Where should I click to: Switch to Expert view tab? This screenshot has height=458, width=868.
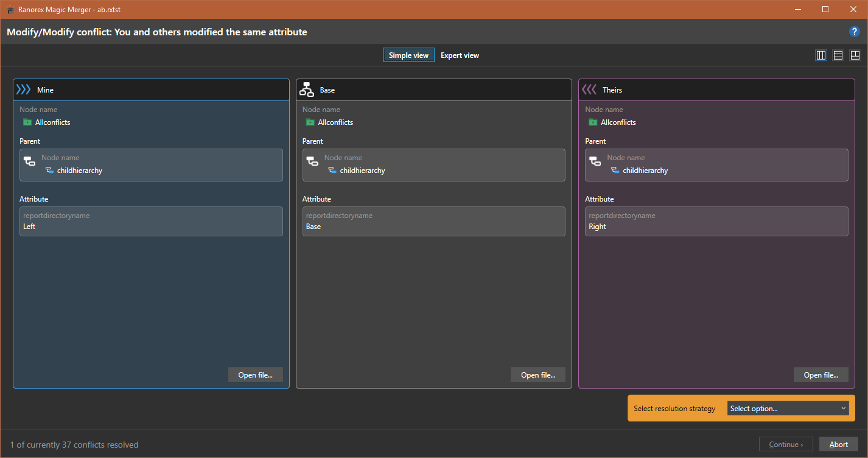coord(460,55)
